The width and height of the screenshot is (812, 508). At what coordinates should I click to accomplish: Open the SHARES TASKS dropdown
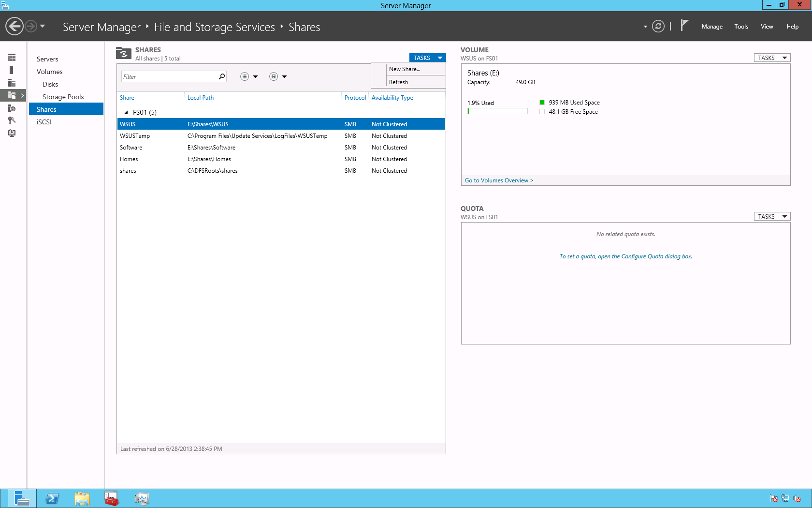point(427,58)
